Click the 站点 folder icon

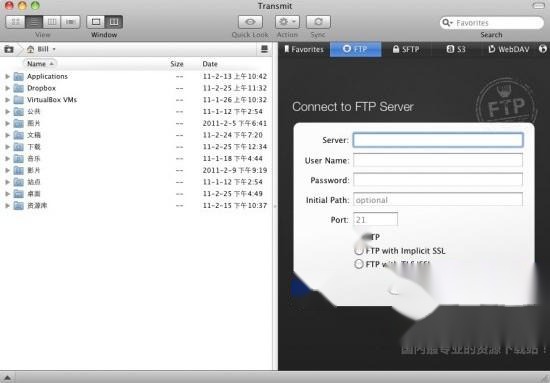click(x=19, y=182)
